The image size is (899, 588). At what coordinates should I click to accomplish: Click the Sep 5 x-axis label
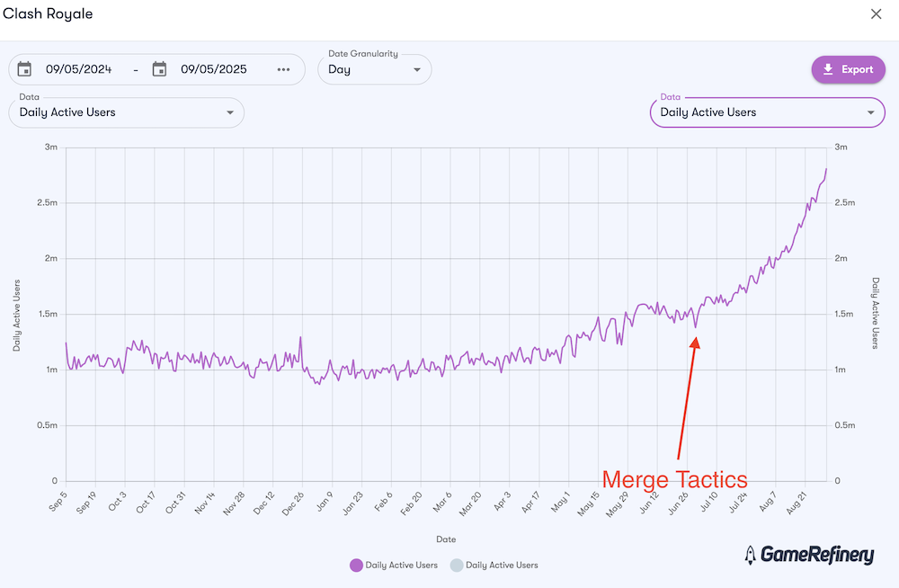coord(58,501)
